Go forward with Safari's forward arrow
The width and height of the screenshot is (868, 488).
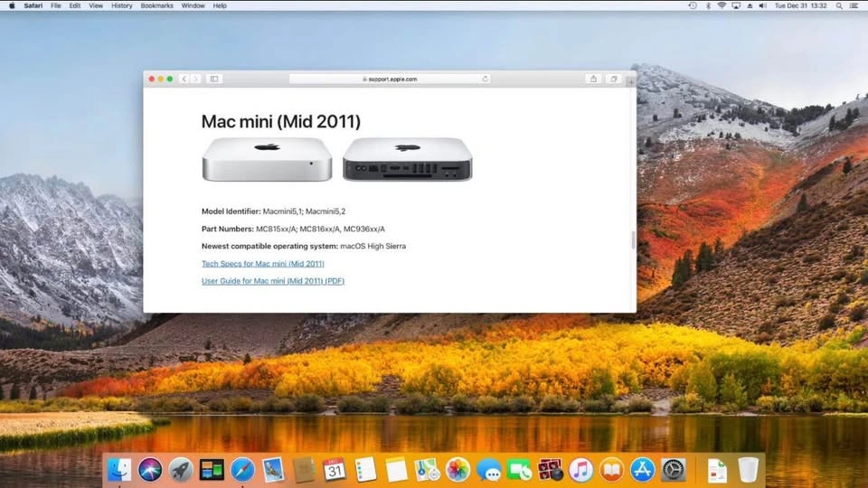(x=195, y=80)
